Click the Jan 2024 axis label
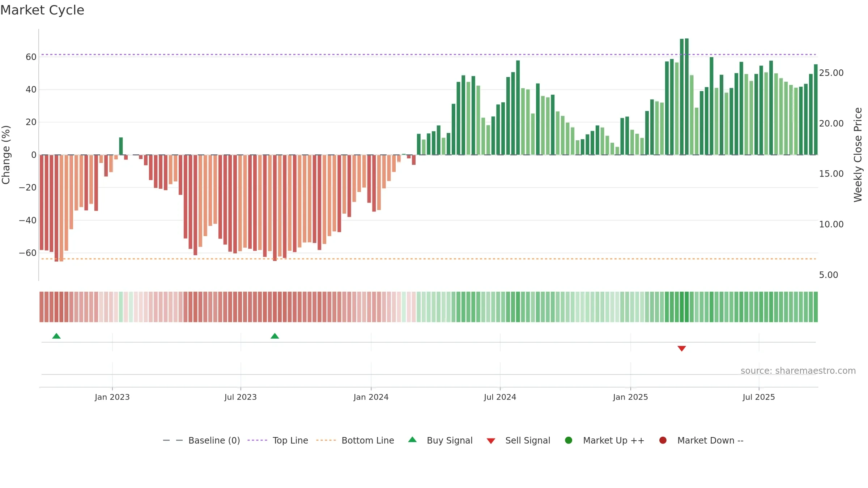The image size is (868, 488). click(x=371, y=397)
